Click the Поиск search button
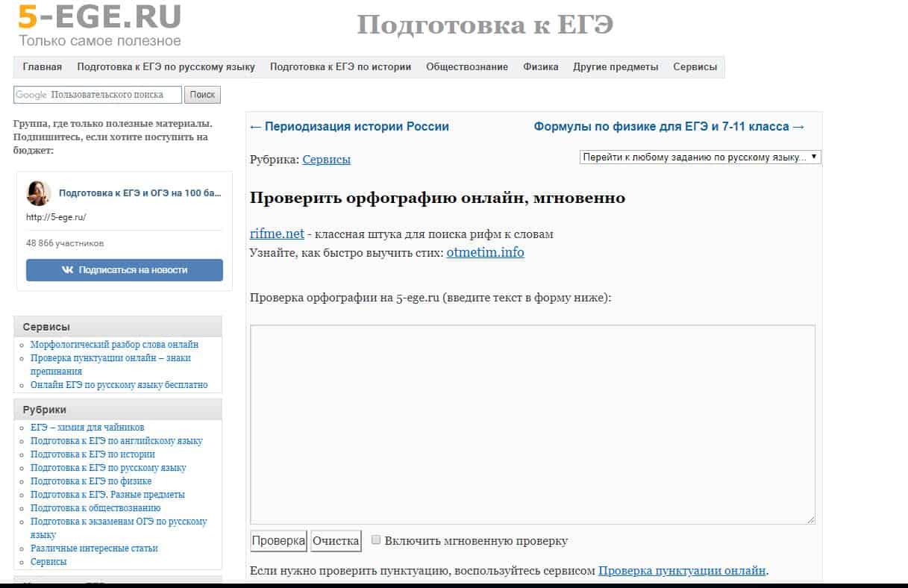 tap(202, 95)
